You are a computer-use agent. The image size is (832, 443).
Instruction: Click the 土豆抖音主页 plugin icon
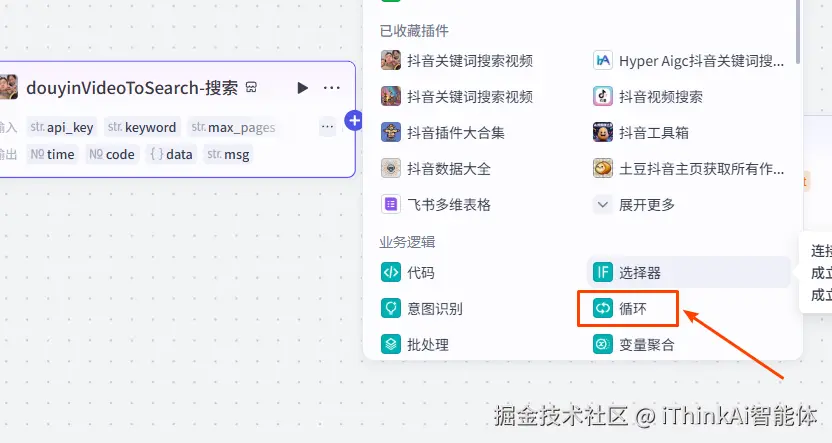click(603, 169)
